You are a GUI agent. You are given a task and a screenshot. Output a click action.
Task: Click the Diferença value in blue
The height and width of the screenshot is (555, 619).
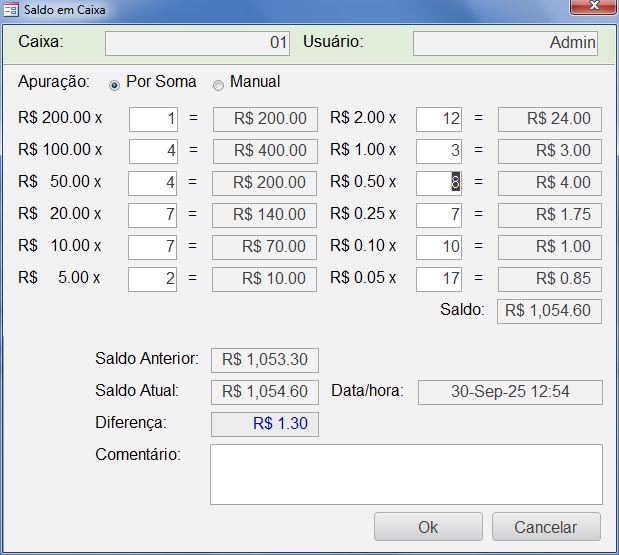click(x=265, y=424)
